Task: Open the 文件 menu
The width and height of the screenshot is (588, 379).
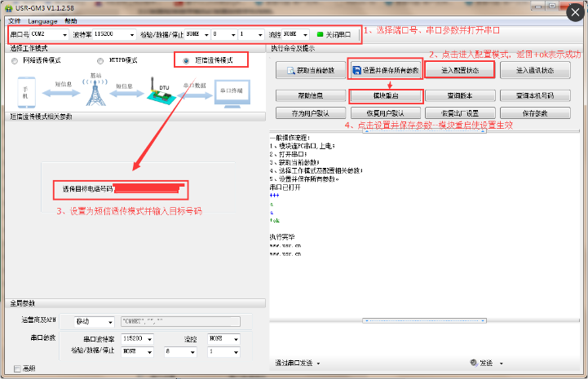Action: pos(15,20)
